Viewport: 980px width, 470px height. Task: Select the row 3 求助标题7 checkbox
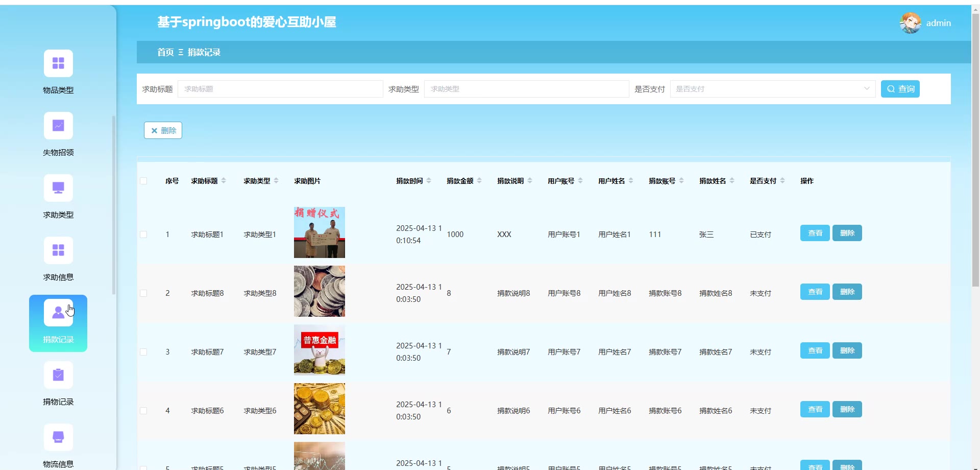click(143, 352)
